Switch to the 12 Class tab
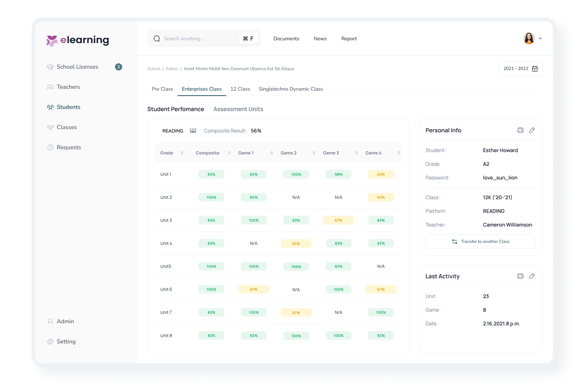This screenshot has height=384, width=588. click(240, 89)
